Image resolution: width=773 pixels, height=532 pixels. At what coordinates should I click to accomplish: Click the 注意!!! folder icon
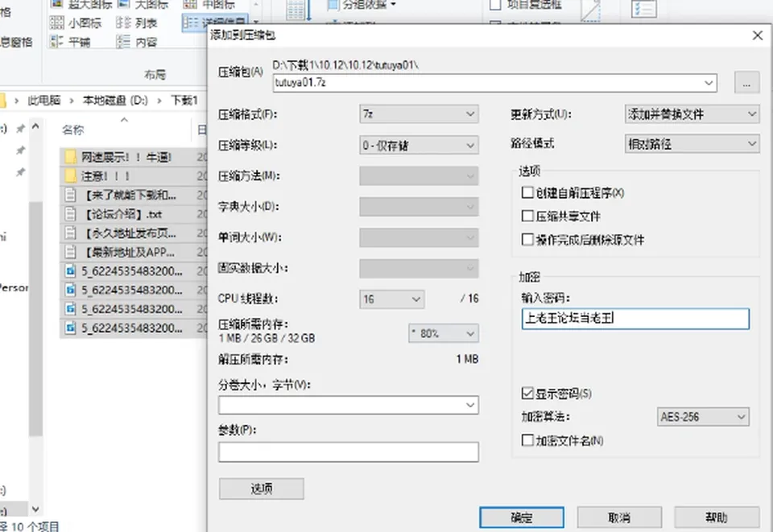pos(71,175)
